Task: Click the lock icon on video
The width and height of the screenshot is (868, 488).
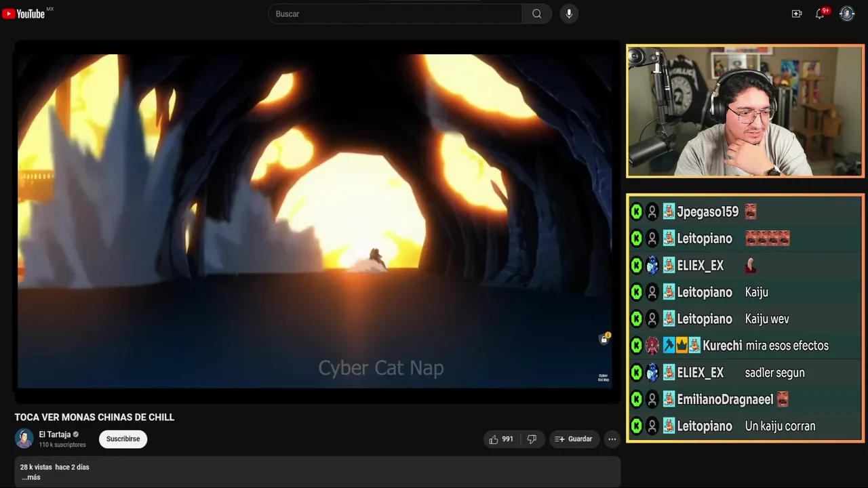Action: (x=604, y=339)
